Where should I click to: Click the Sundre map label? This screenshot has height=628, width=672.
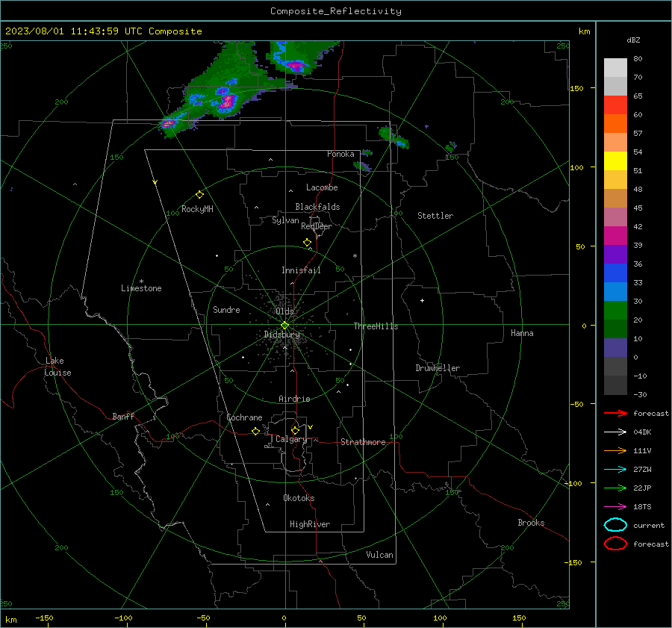click(226, 309)
